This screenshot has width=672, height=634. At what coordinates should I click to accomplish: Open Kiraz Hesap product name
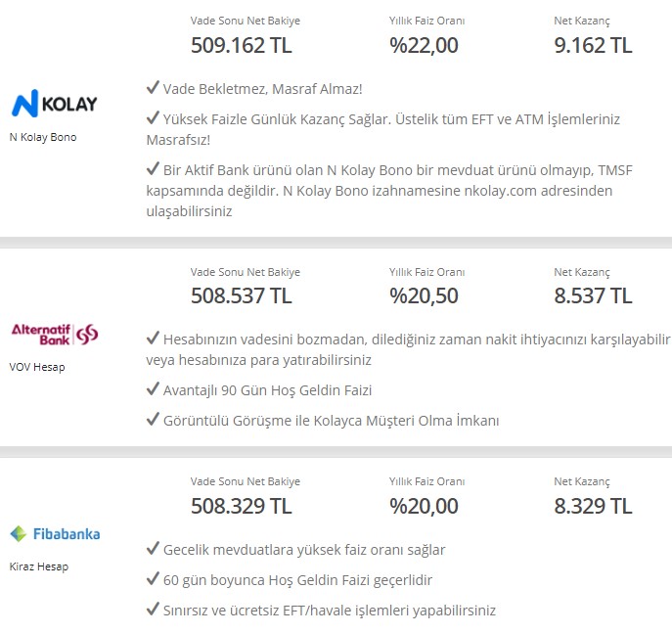tap(39, 566)
